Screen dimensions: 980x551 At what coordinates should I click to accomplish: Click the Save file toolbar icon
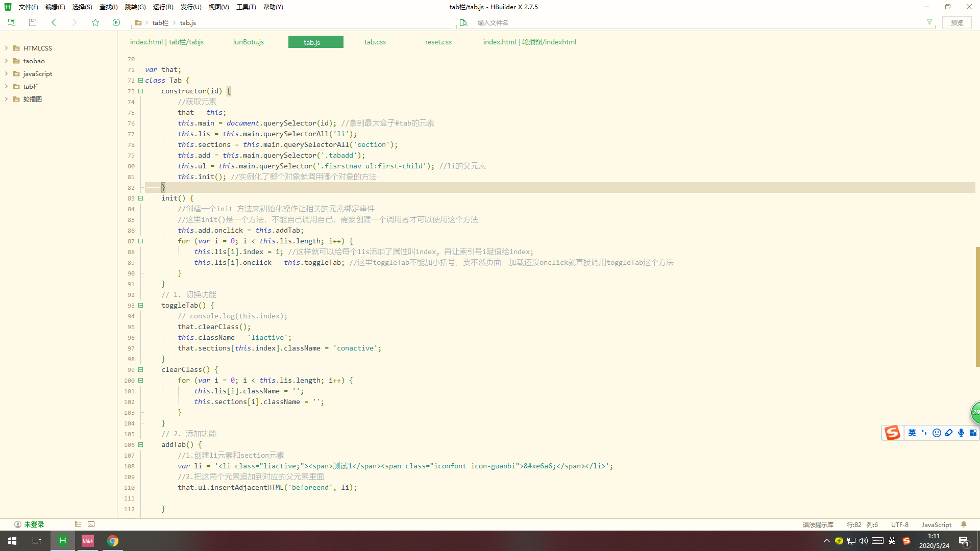33,22
